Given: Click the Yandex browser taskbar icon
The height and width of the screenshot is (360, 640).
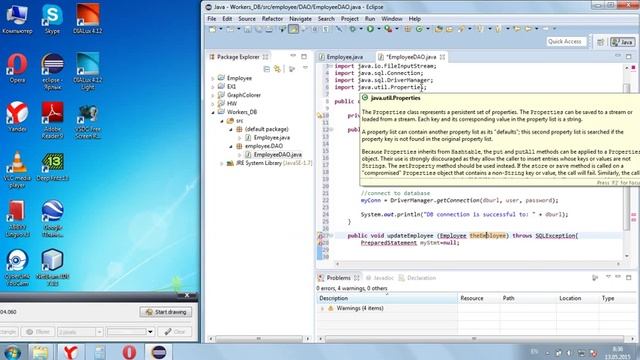Looking at the screenshot, I should 71,352.
